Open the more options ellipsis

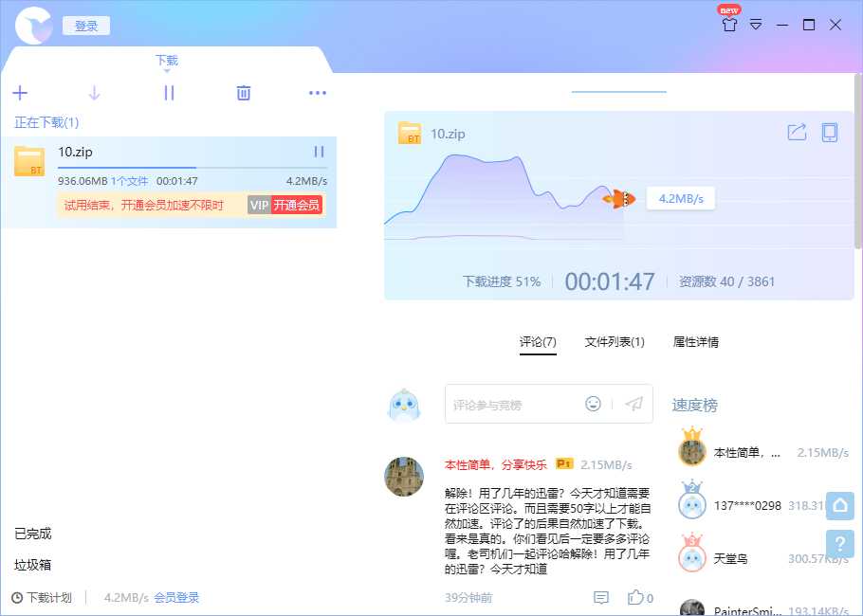[x=318, y=93]
